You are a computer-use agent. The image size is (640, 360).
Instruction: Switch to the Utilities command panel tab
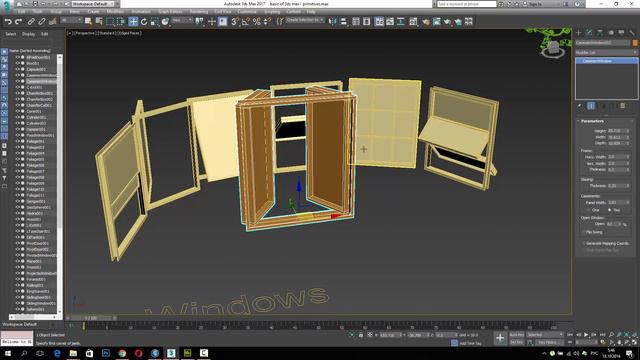[632, 33]
